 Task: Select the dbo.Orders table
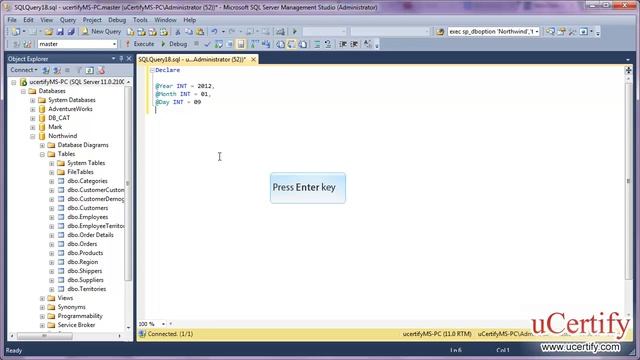click(x=82, y=244)
